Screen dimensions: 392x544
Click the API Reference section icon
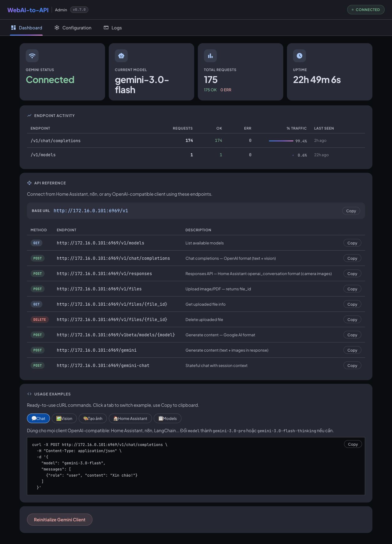[29, 183]
